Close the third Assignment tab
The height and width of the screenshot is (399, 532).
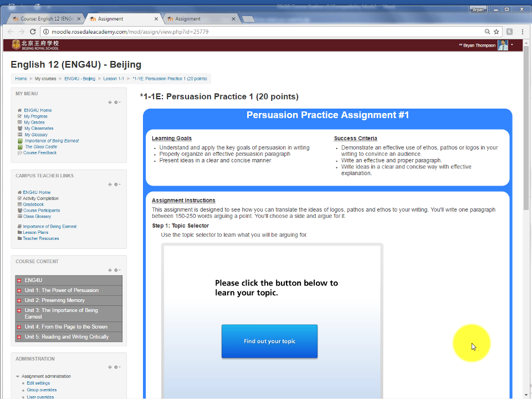click(x=233, y=19)
